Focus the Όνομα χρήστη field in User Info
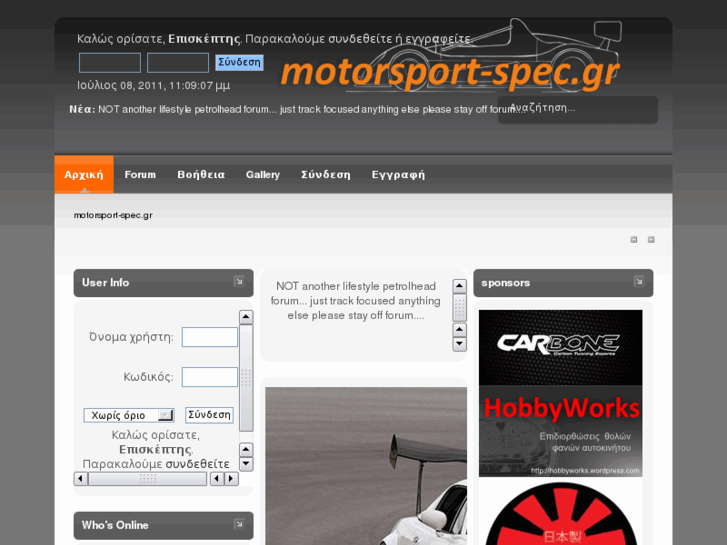This screenshot has height=545, width=727. click(x=210, y=337)
